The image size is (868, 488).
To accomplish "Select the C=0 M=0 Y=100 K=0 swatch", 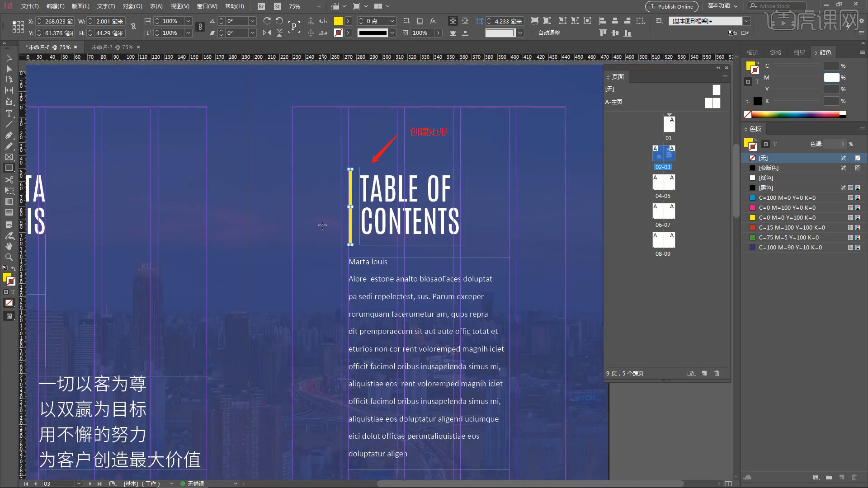I will [787, 217].
